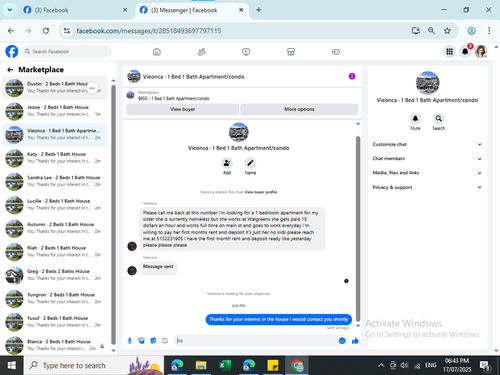Open the Chrome three-dot menu
The image size is (500, 375).
[489, 31]
